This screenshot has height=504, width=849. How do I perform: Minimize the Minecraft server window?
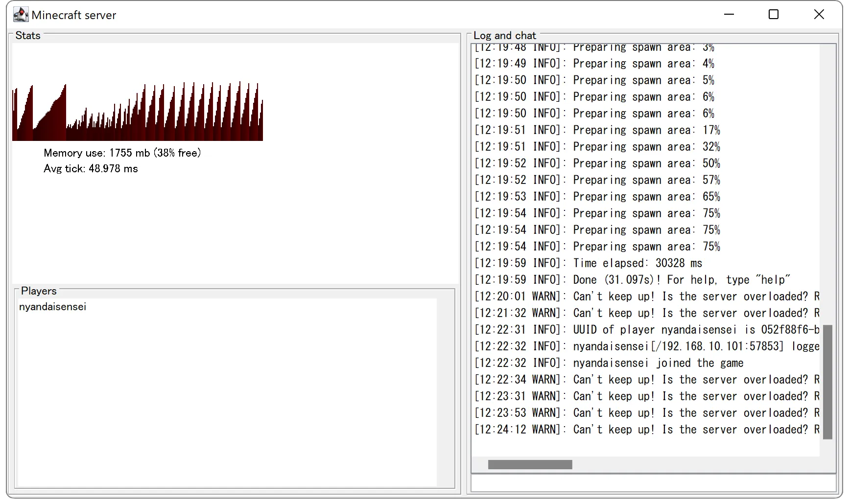pos(729,15)
